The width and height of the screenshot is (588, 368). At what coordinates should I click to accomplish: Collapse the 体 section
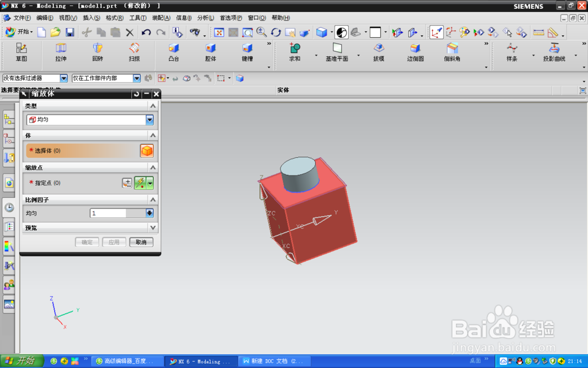point(153,135)
